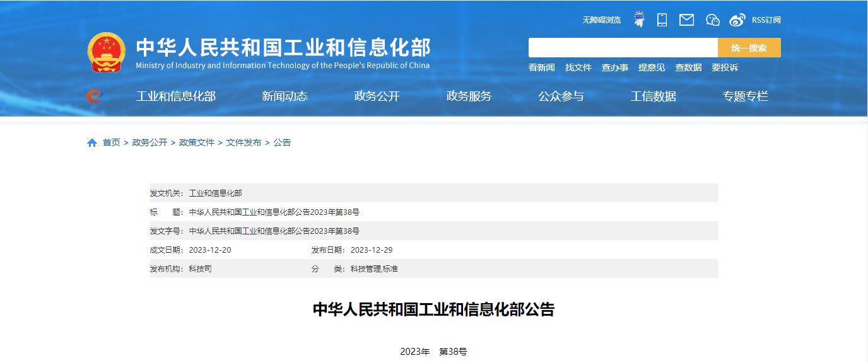Click the robot assistant icon
Screen dimensions: 868x363
(x=639, y=20)
